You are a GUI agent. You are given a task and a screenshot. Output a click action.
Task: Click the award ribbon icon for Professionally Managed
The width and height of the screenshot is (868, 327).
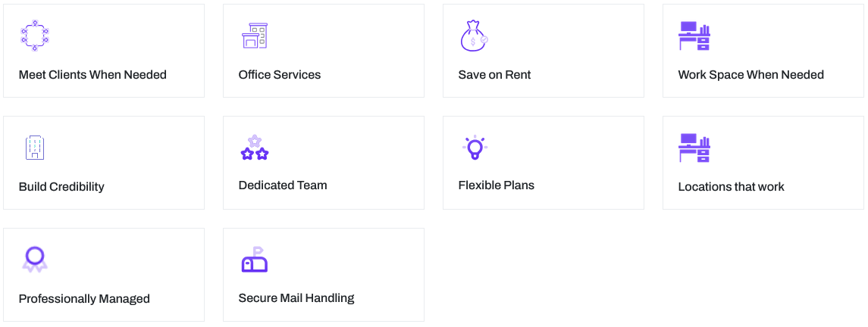pos(34,260)
